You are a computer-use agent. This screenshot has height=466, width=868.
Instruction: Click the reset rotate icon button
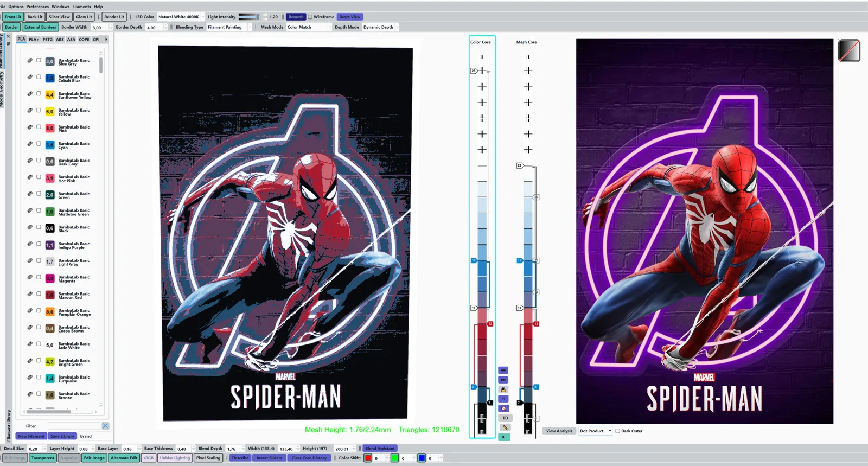tap(503, 399)
